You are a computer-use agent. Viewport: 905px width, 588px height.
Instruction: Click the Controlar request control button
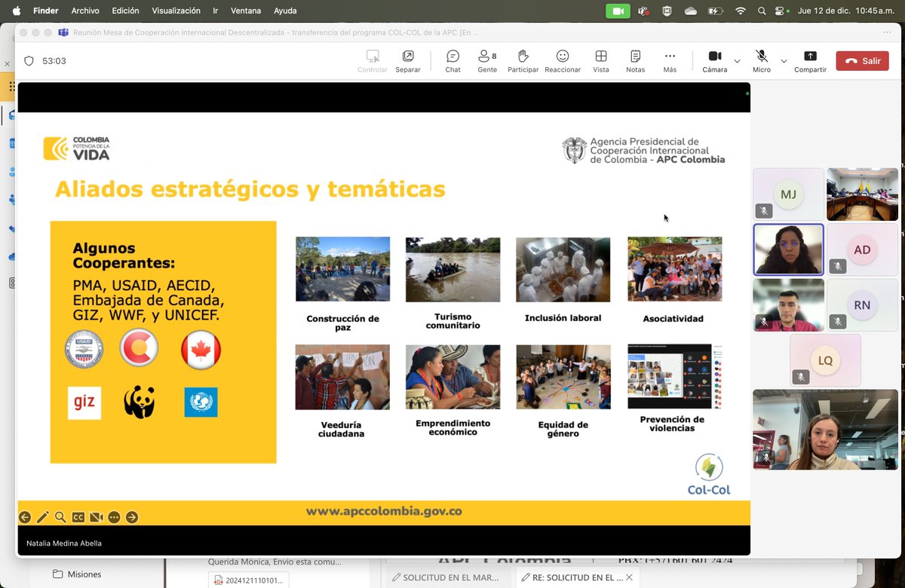(x=373, y=61)
